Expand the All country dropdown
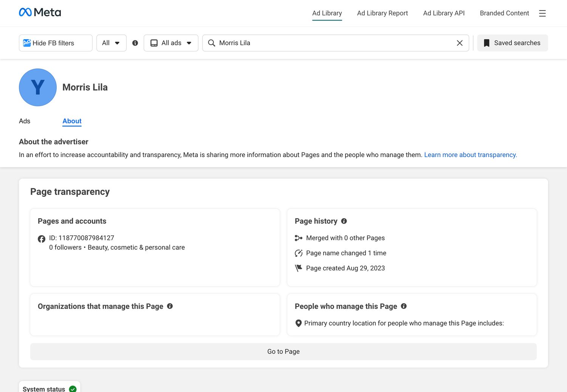This screenshot has width=567, height=392. [111, 43]
